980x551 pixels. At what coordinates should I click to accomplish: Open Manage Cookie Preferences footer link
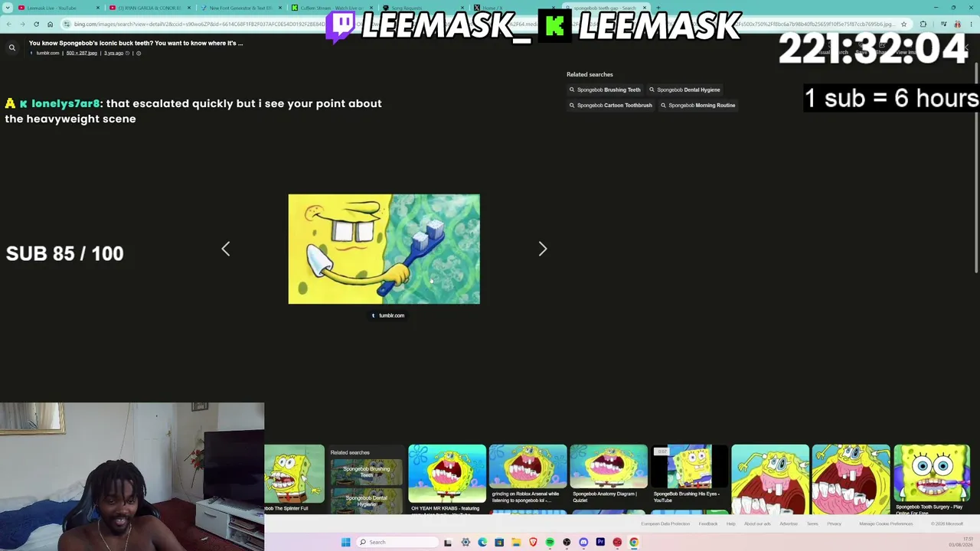pos(886,523)
